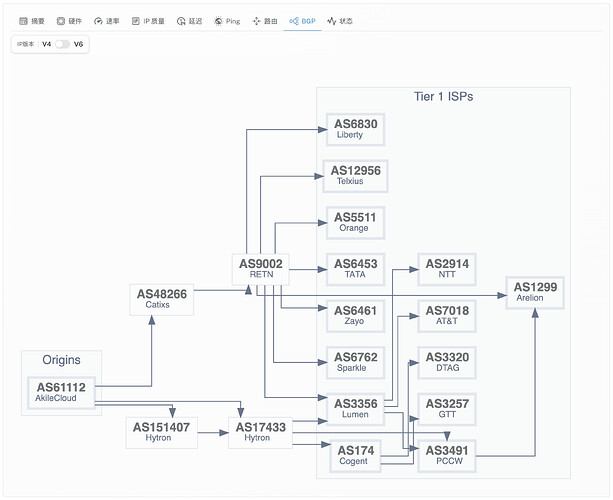
Task: Click the AS5511 Orange node
Action: (356, 222)
